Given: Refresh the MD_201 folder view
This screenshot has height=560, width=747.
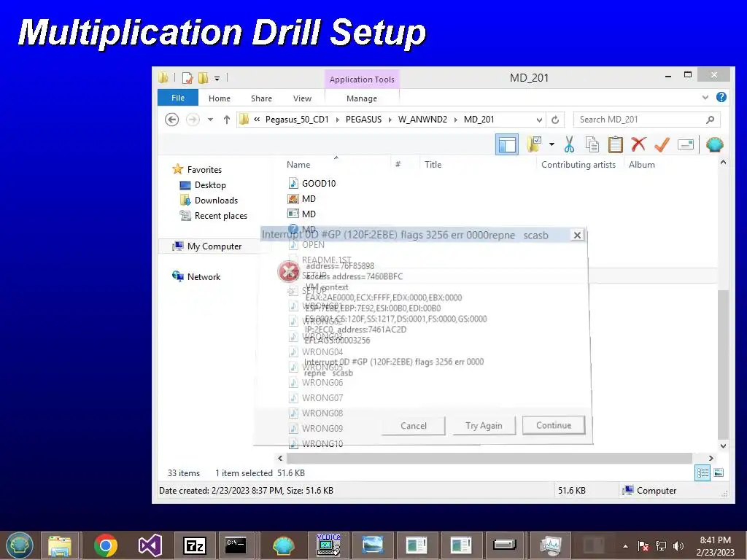Looking at the screenshot, I should click(x=555, y=120).
